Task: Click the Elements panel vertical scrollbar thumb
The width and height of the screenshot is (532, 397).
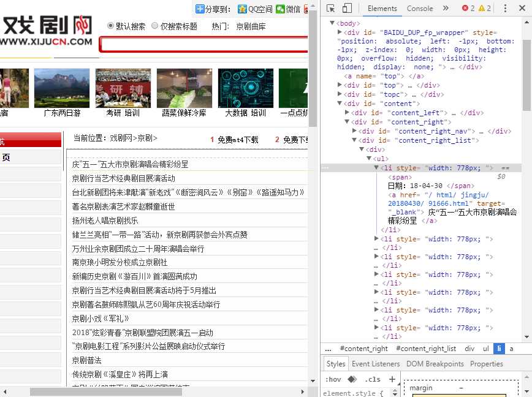Action: [526, 75]
